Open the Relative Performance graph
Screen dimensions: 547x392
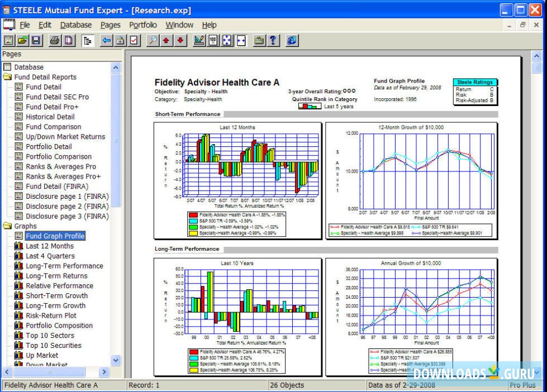[x=60, y=286]
